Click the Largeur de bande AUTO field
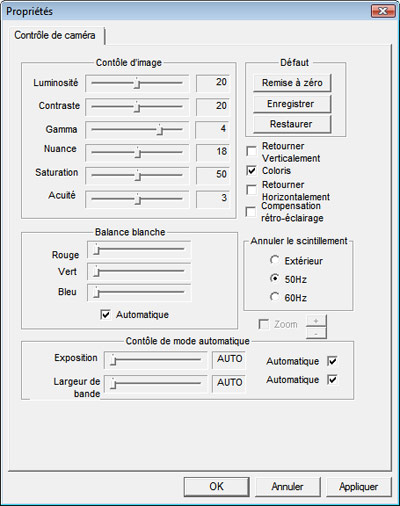 click(229, 384)
